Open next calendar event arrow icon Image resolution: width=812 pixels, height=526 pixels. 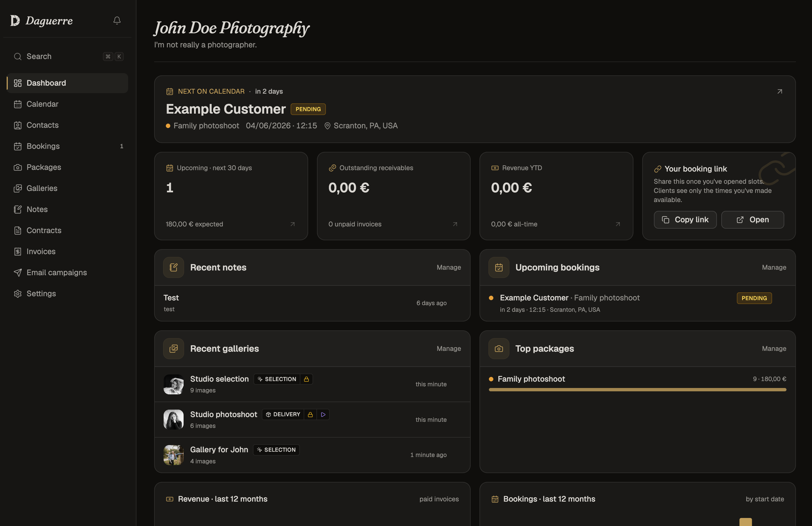780,91
